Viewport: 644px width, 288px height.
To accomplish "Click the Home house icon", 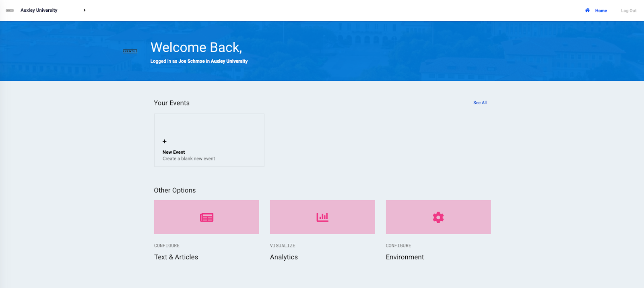I will pyautogui.click(x=587, y=10).
